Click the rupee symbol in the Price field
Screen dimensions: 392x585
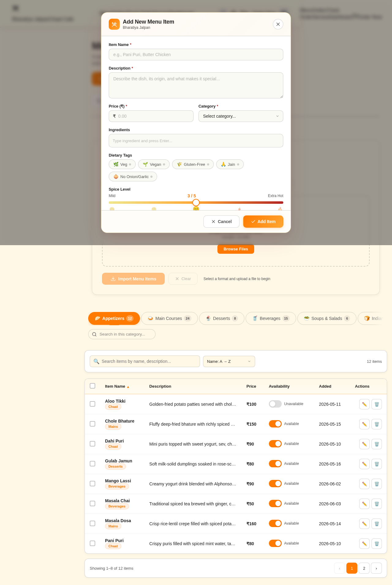(x=114, y=116)
